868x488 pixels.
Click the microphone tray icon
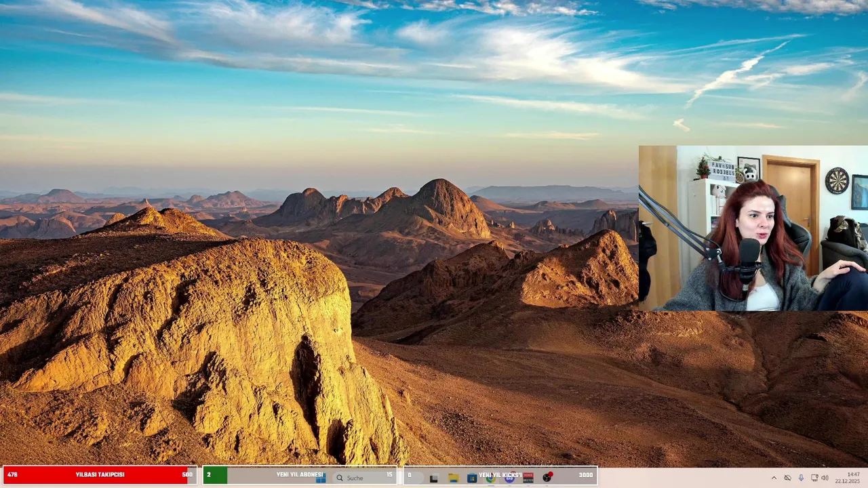point(801,478)
